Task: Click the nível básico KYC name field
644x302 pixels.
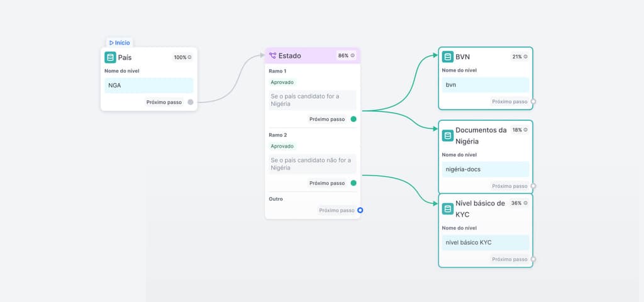Action: (x=485, y=242)
